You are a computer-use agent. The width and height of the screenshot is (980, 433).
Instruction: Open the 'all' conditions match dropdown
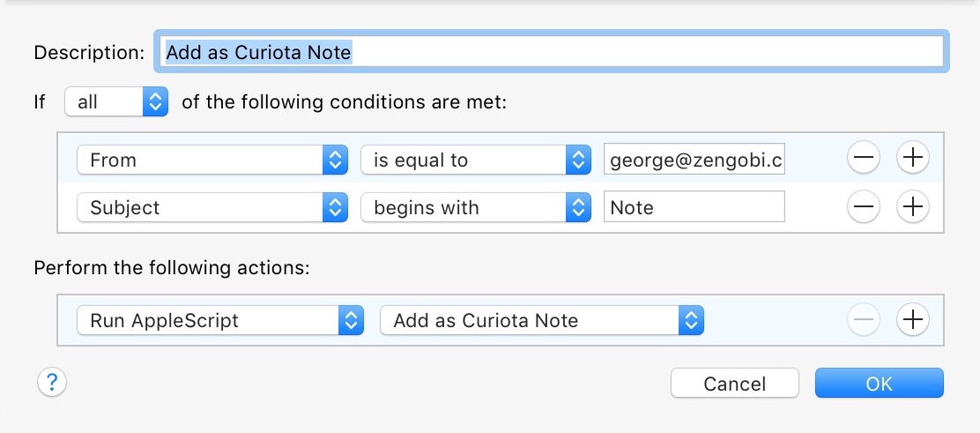[x=116, y=102]
